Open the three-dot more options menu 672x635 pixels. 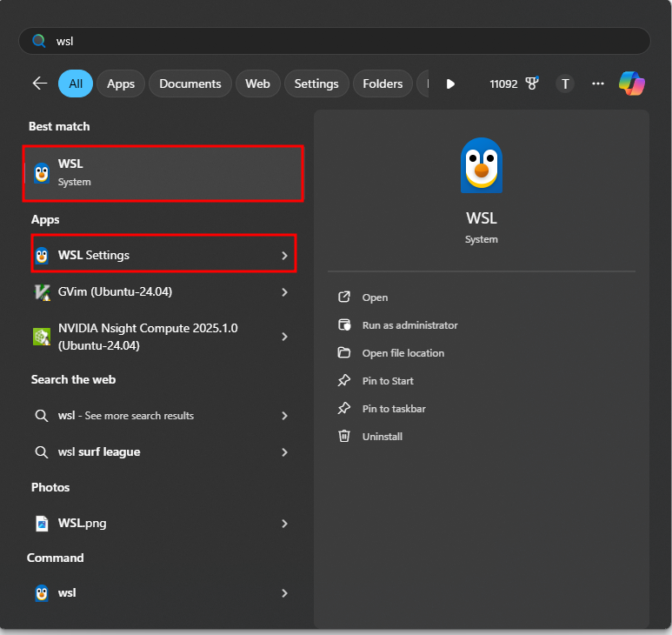pyautogui.click(x=598, y=84)
